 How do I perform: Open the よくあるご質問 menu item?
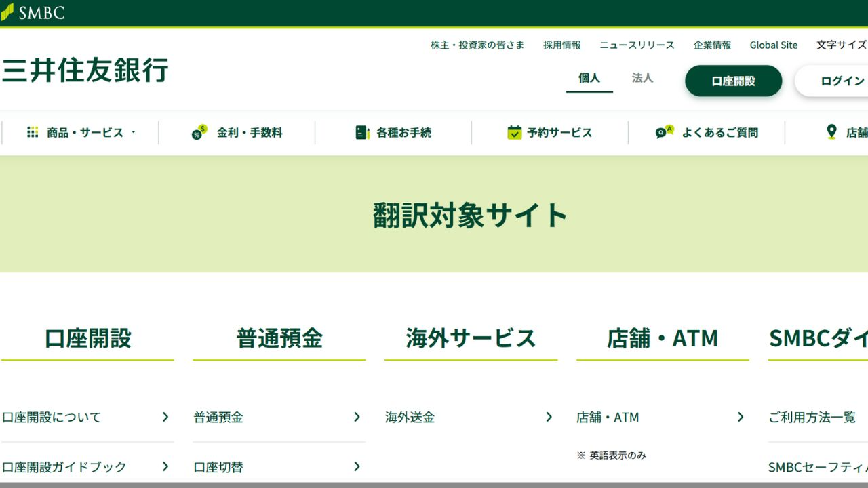coord(707,133)
